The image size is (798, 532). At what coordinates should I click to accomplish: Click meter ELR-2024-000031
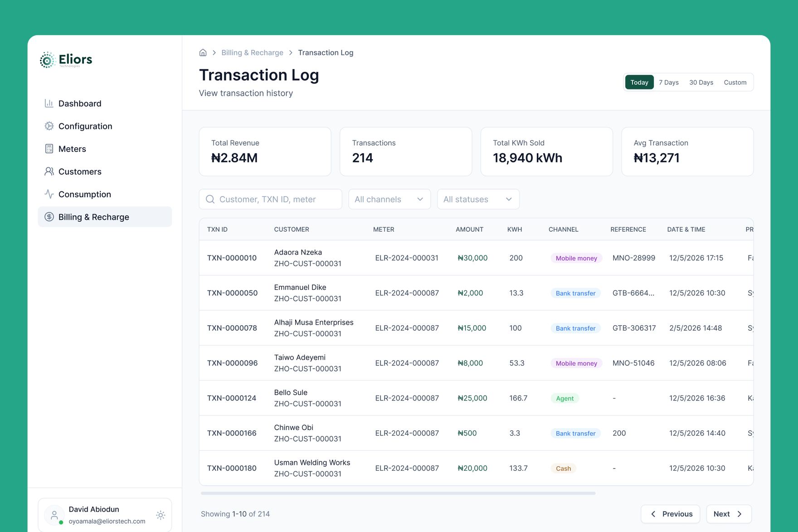pos(407,258)
